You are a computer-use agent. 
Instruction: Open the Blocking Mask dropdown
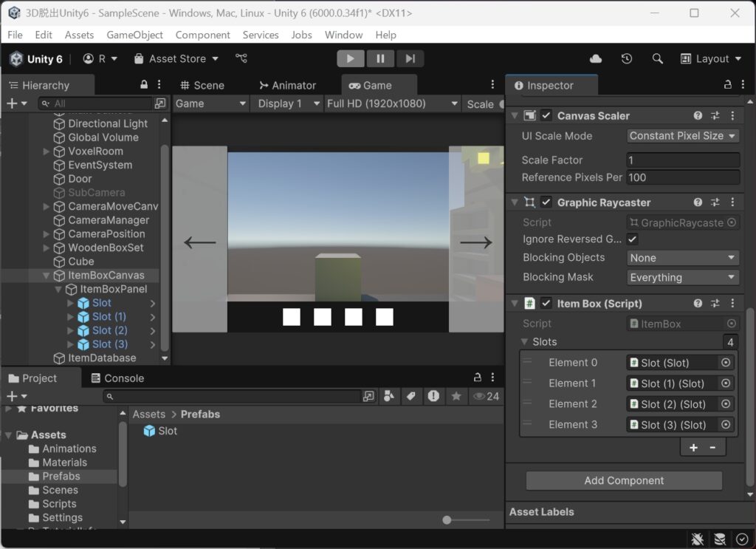coord(683,277)
